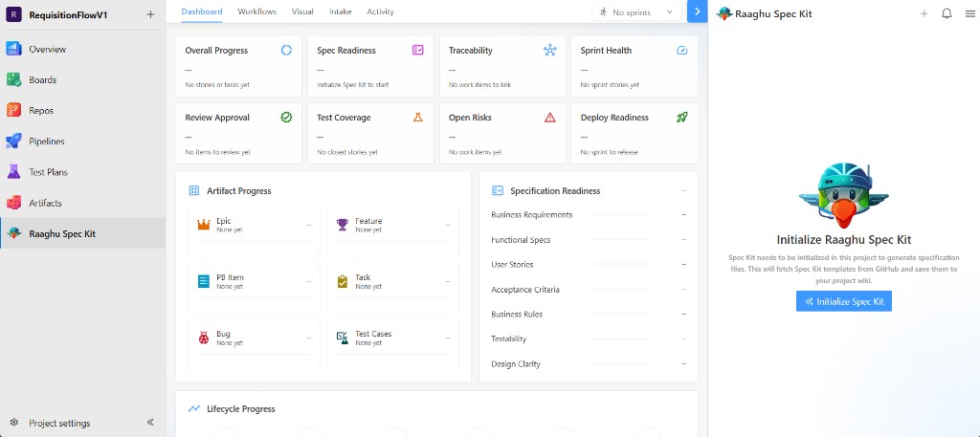Viewport: 980px width, 437px height.
Task: Click the Open Risks warning triangle
Action: pyautogui.click(x=550, y=118)
